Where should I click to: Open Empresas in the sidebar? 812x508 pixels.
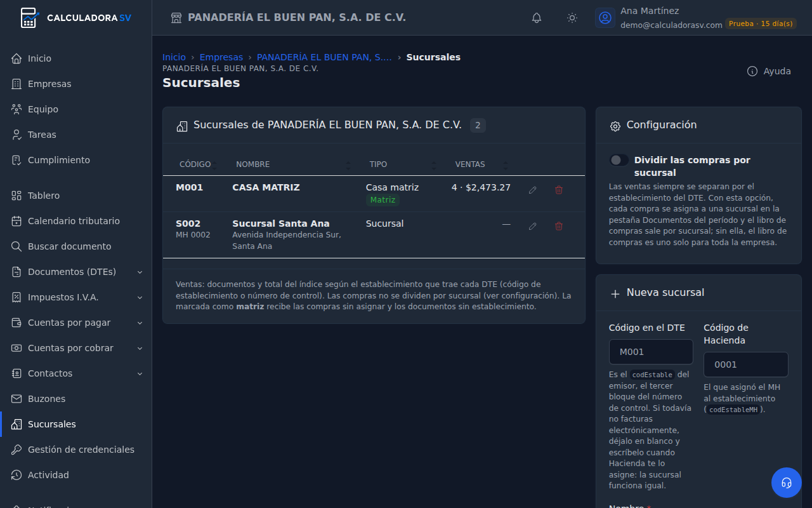pos(76,84)
